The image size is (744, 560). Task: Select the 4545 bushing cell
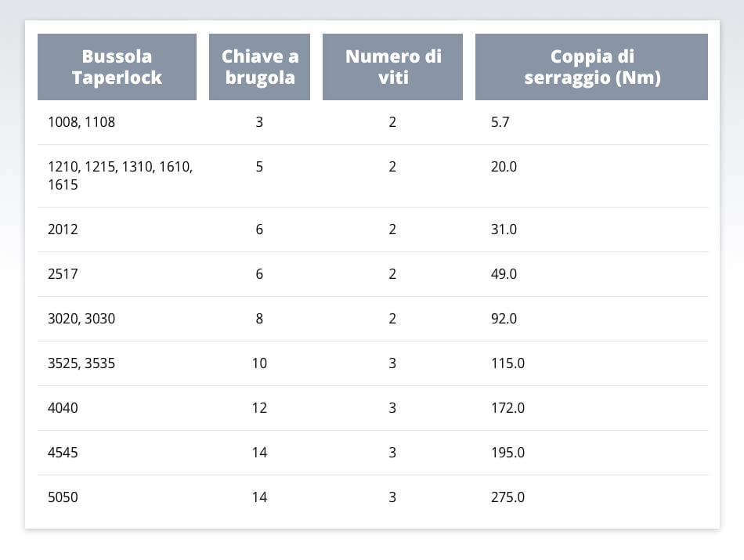[x=63, y=453]
